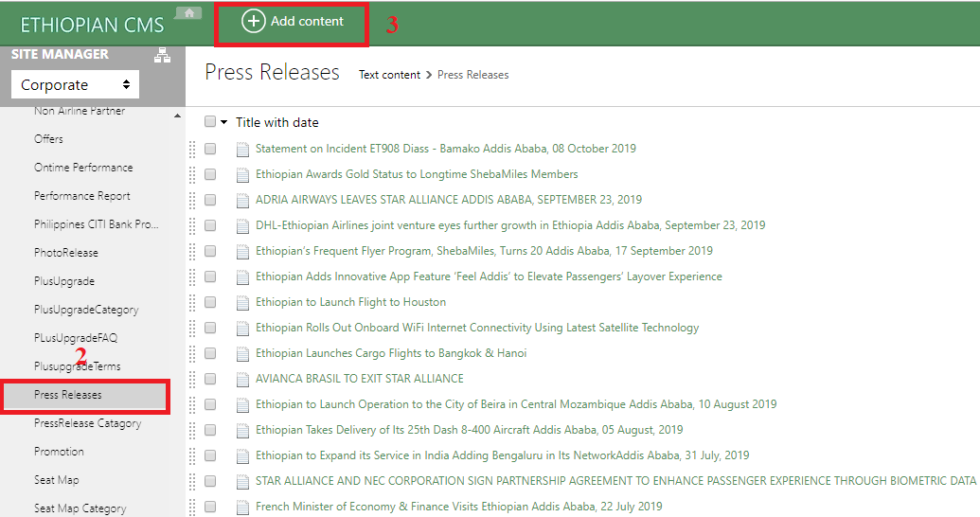
Task: Click document icon of Feel Addis app row
Action: [x=242, y=277]
